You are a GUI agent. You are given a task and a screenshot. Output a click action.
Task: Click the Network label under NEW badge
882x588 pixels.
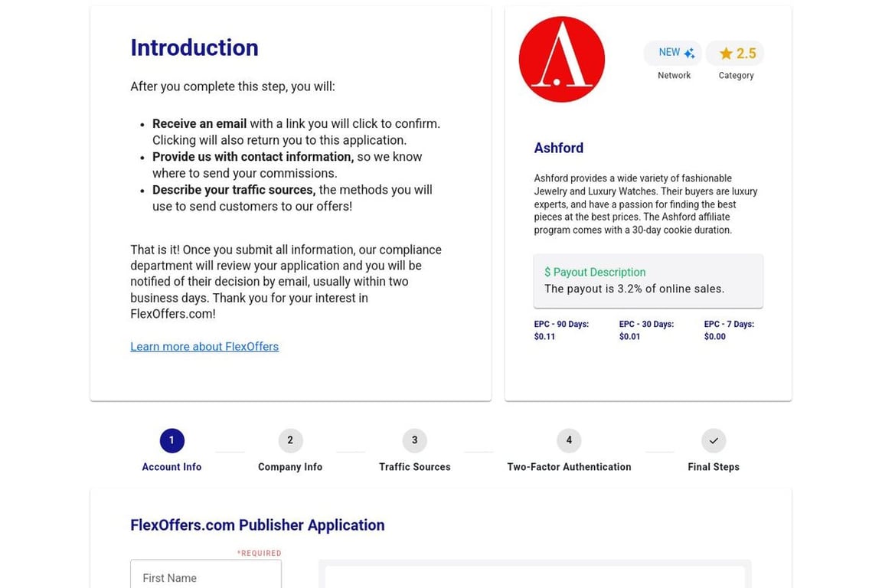[674, 75]
